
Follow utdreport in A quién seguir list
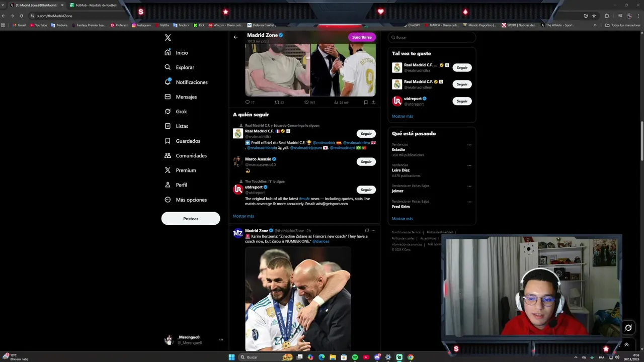(366, 190)
